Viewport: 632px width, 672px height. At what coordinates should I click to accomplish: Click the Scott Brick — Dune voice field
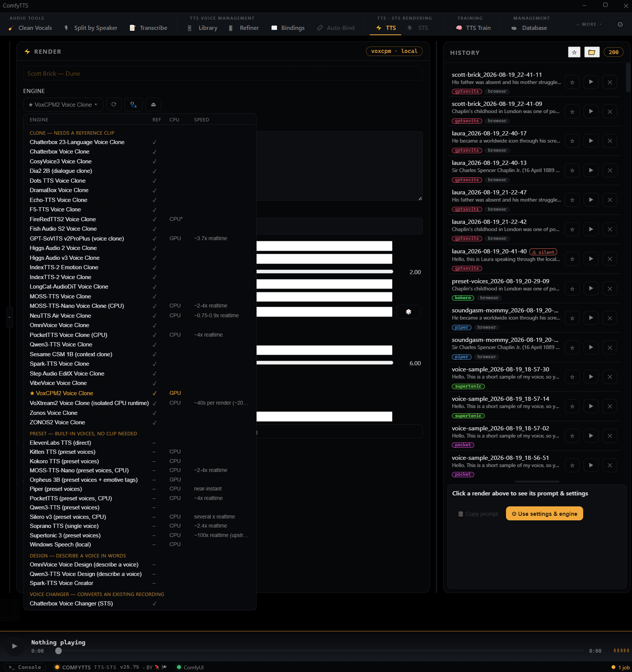[223, 73]
